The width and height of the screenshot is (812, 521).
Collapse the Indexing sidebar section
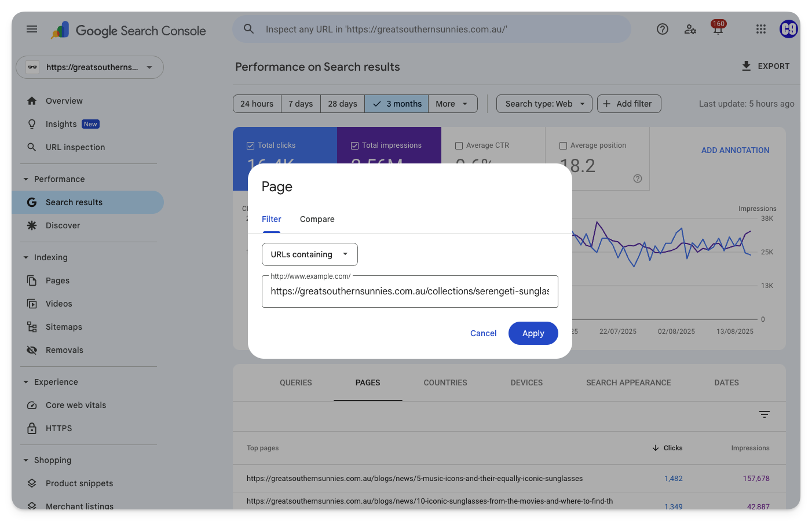click(26, 257)
